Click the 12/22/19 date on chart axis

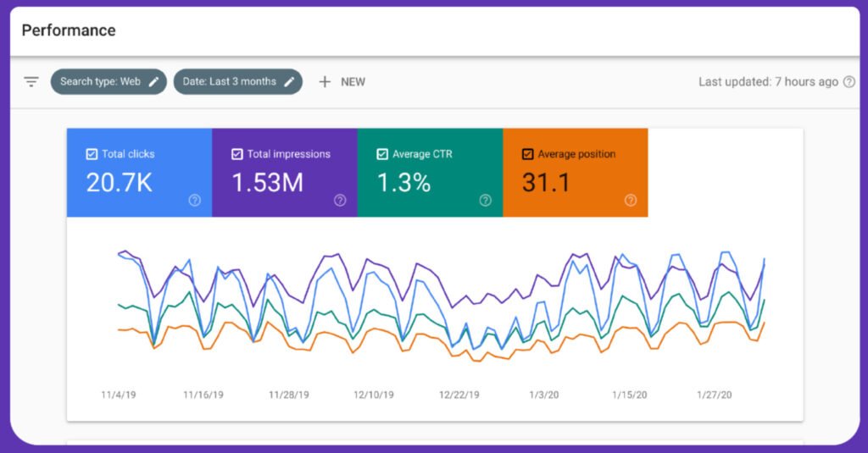point(459,395)
